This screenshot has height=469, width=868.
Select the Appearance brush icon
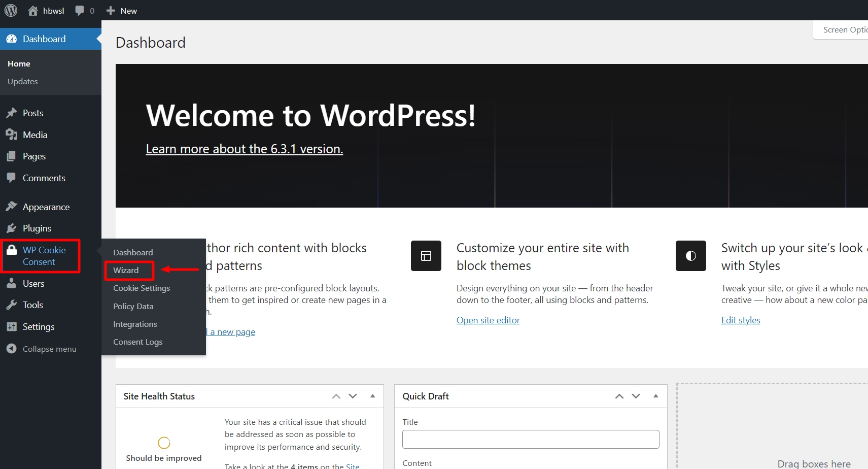click(12, 207)
